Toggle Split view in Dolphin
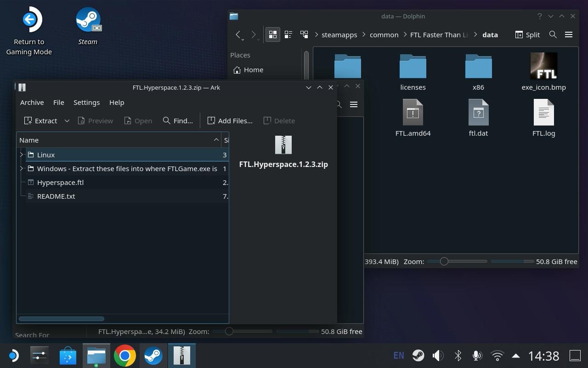The height and width of the screenshot is (368, 588). coord(527,34)
